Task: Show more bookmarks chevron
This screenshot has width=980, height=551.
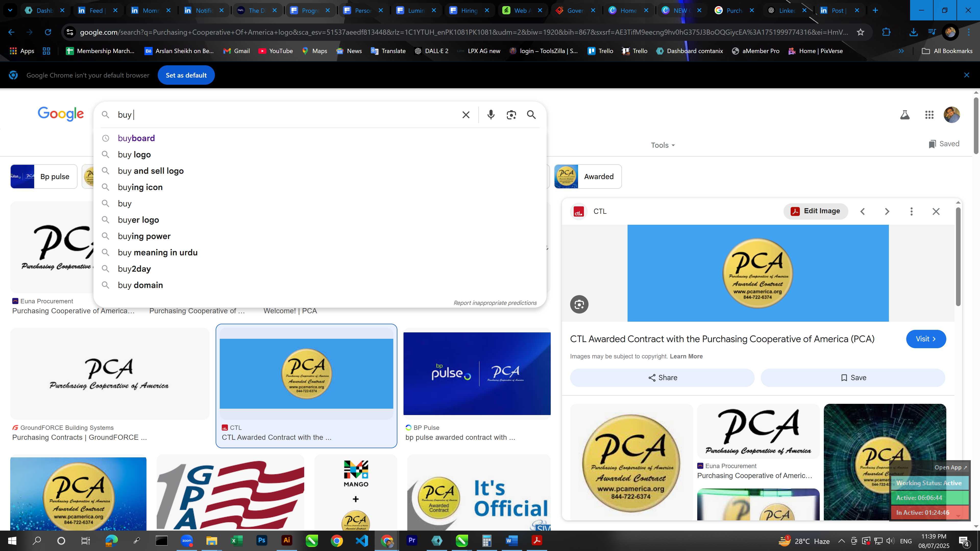Action: 901,51
